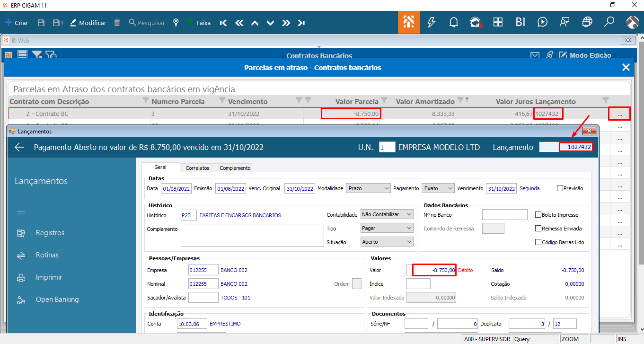
Task: Open the user profile avatar
Action: pos(633,22)
